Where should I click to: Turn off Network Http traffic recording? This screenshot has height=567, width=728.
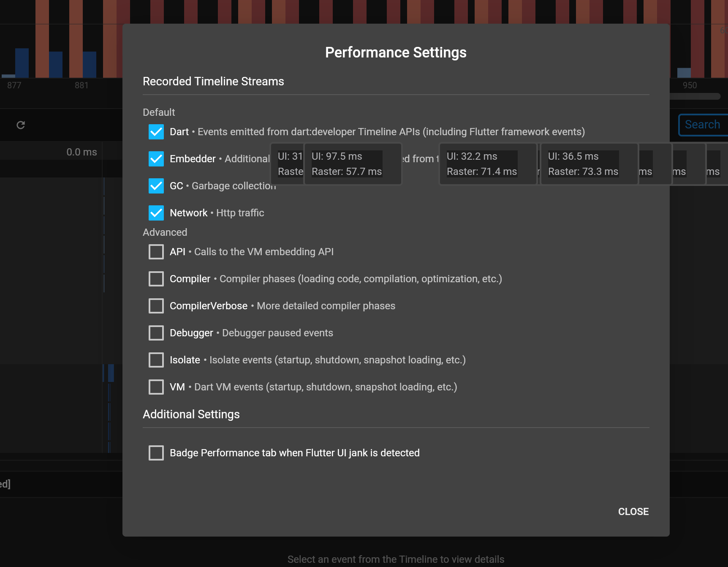[x=156, y=213]
